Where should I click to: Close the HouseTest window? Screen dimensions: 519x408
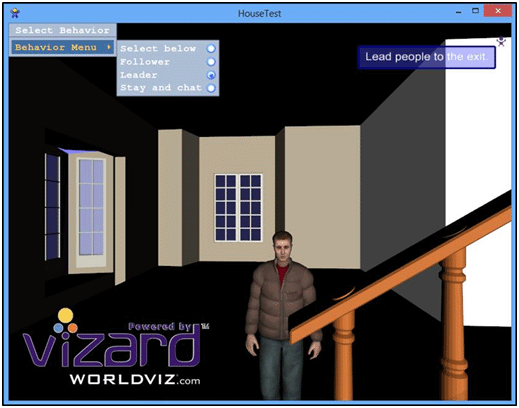[x=498, y=11]
